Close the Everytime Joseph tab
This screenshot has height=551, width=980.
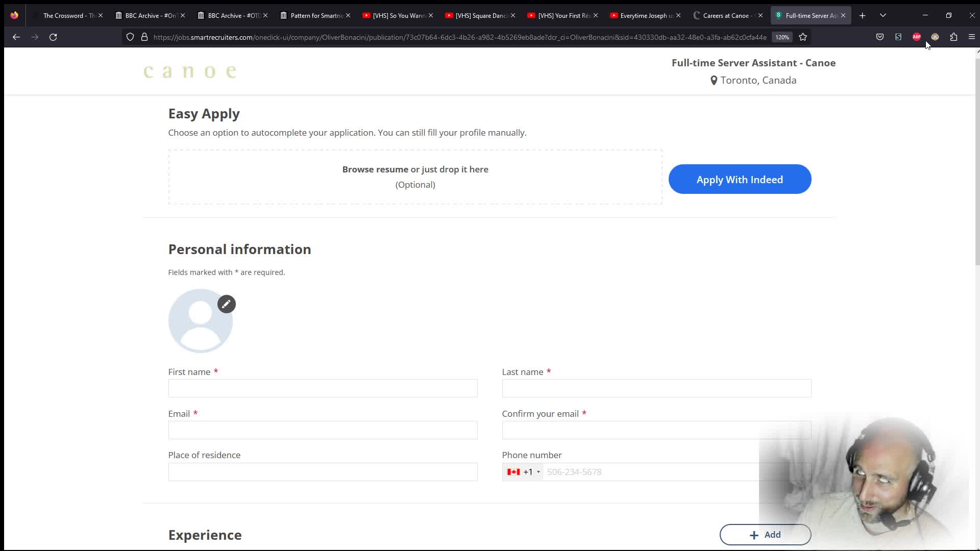point(678,16)
